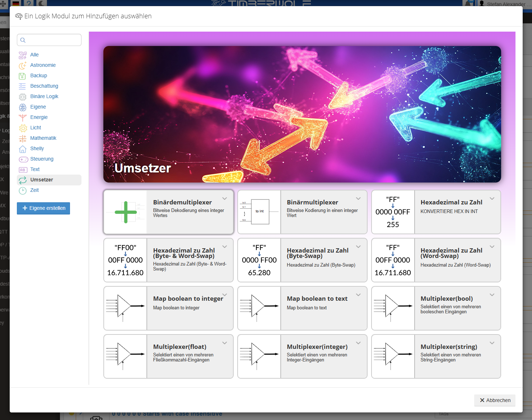Viewport: 532px width, 420px height.
Task: Open the Beschattung category
Action: pyautogui.click(x=44, y=86)
